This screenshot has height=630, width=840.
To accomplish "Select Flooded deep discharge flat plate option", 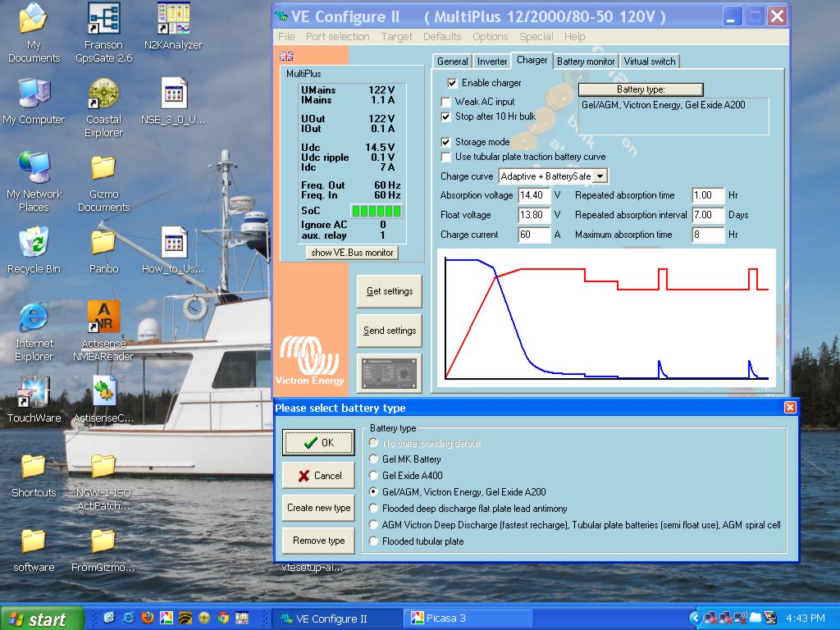I will pos(374,508).
